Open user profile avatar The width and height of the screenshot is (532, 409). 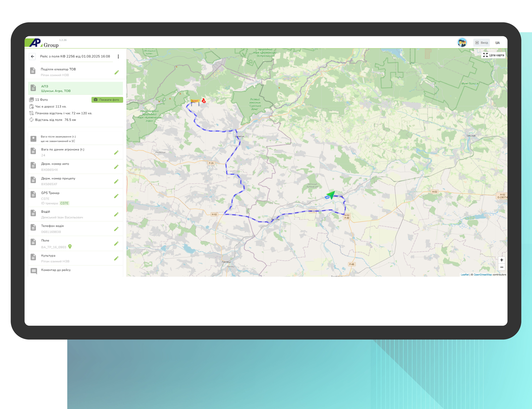[x=462, y=43]
